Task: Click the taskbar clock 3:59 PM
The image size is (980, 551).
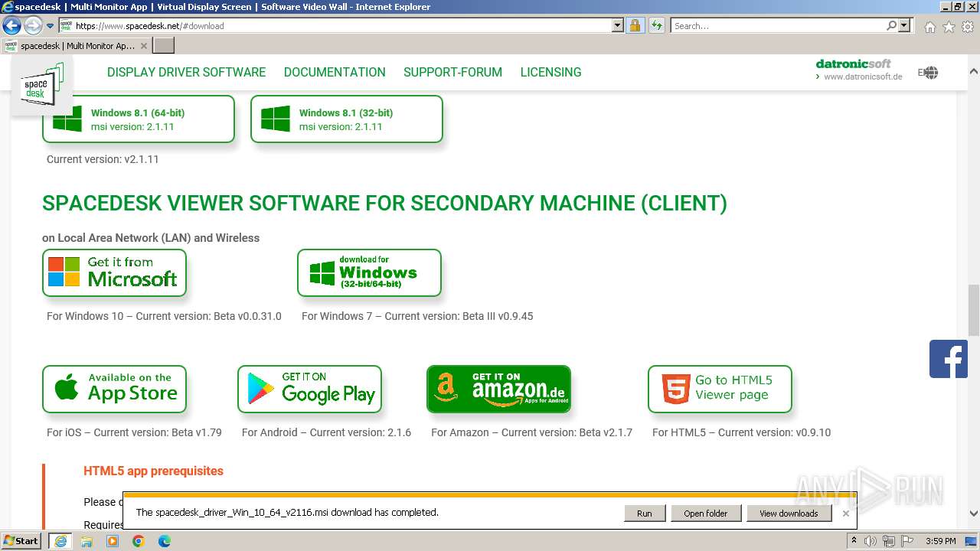Action: (940, 541)
